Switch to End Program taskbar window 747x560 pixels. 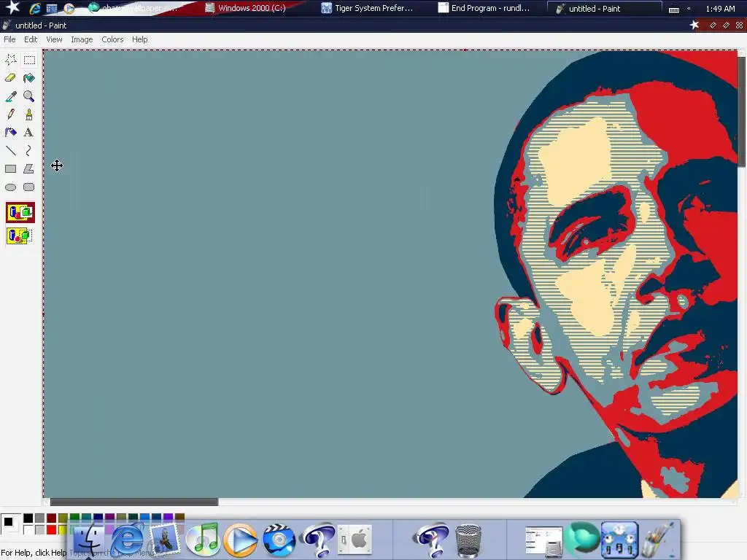pyautogui.click(x=484, y=8)
